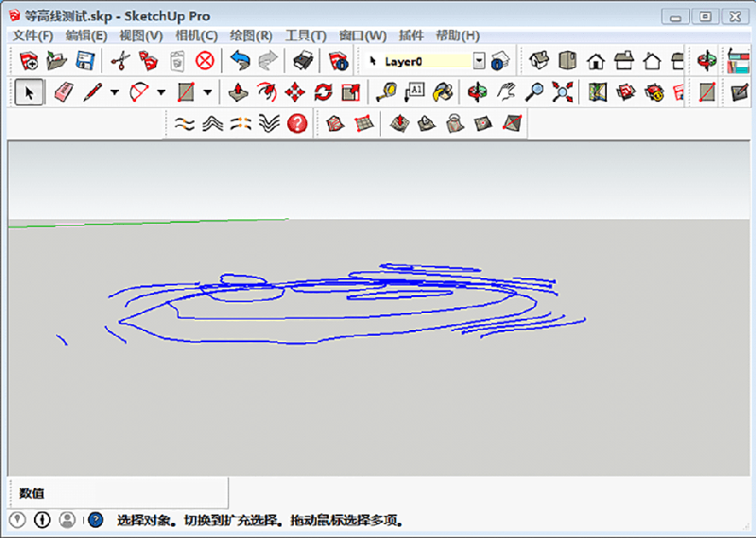Click the Print icon
The height and width of the screenshot is (538, 756).
[302, 61]
